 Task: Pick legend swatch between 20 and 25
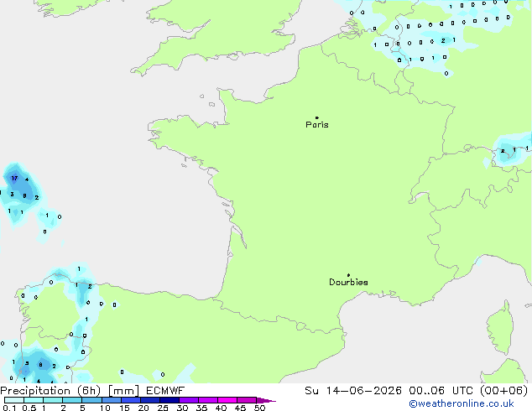click(x=150, y=400)
